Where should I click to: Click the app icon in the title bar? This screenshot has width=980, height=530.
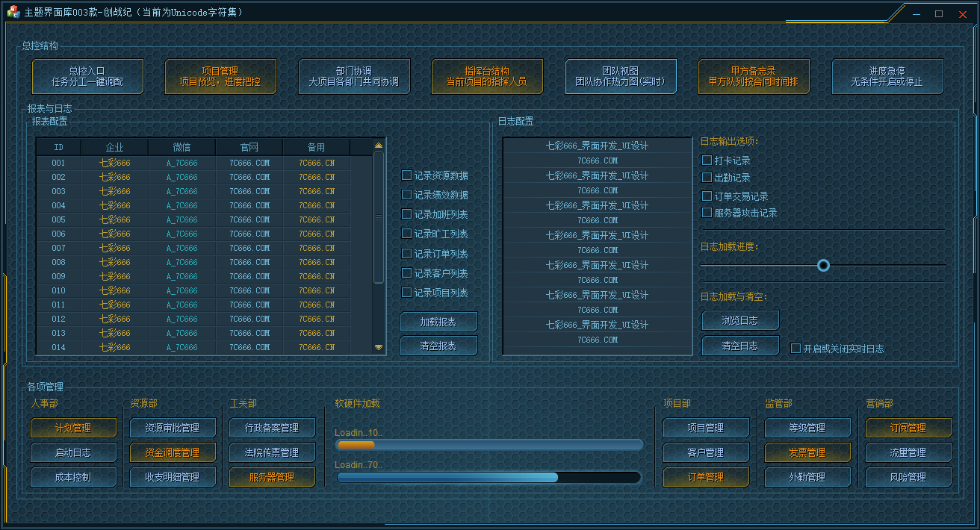[13, 13]
